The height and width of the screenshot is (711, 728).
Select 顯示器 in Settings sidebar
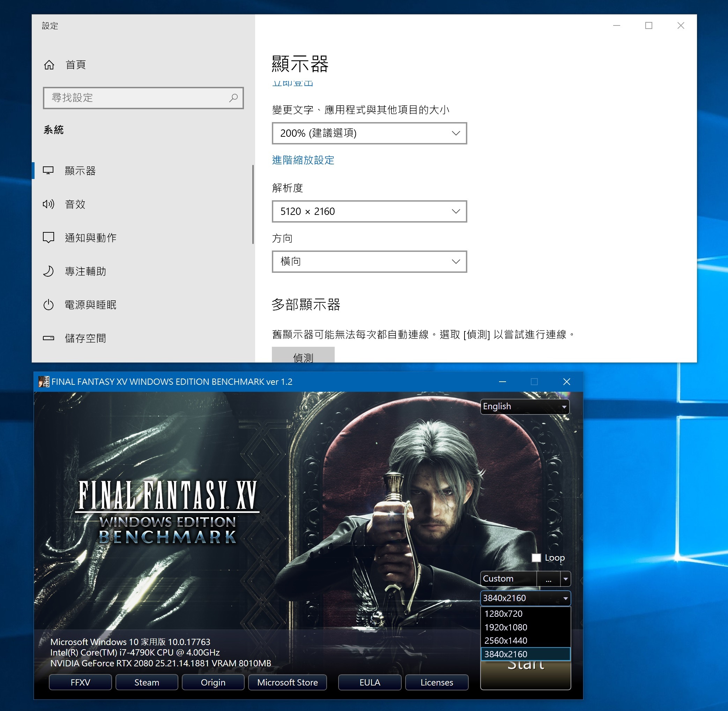pyautogui.click(x=143, y=171)
